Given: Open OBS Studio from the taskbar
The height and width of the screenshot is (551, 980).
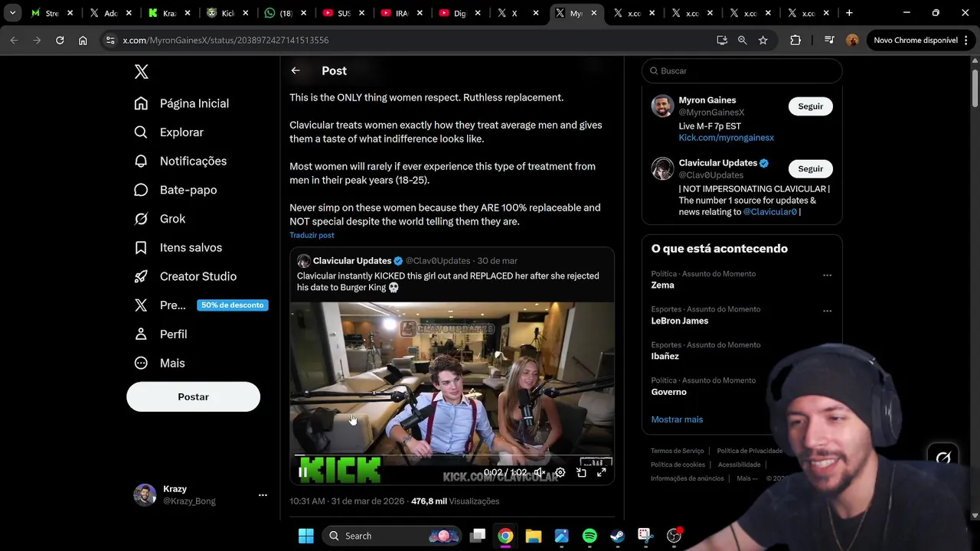Looking at the screenshot, I should coord(674,536).
